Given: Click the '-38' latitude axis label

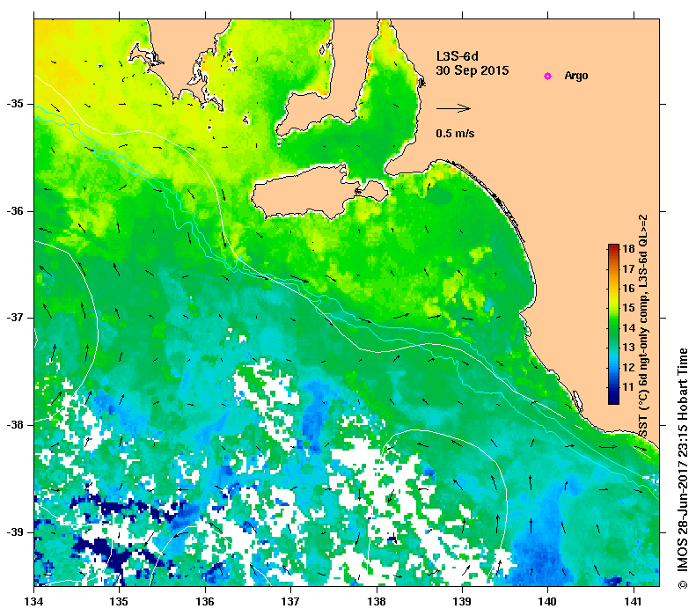Looking at the screenshot, I should (x=15, y=425).
